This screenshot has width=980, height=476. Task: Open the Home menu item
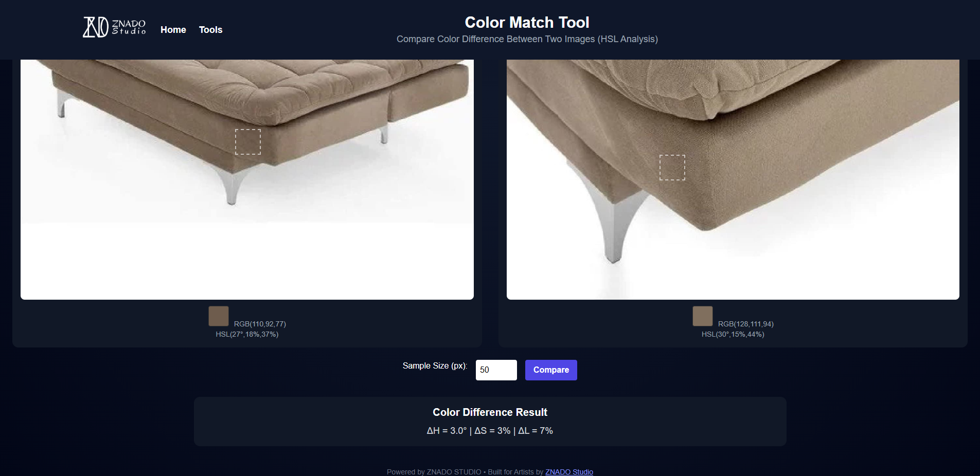(173, 30)
